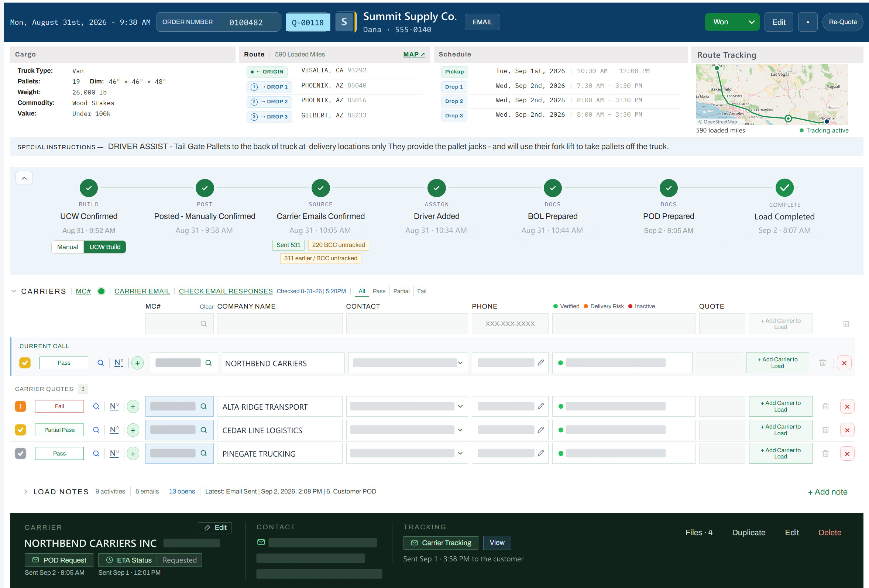This screenshot has width=869, height=588.
Task: Click the COMPLETE step checkmark circle
Action: point(784,188)
